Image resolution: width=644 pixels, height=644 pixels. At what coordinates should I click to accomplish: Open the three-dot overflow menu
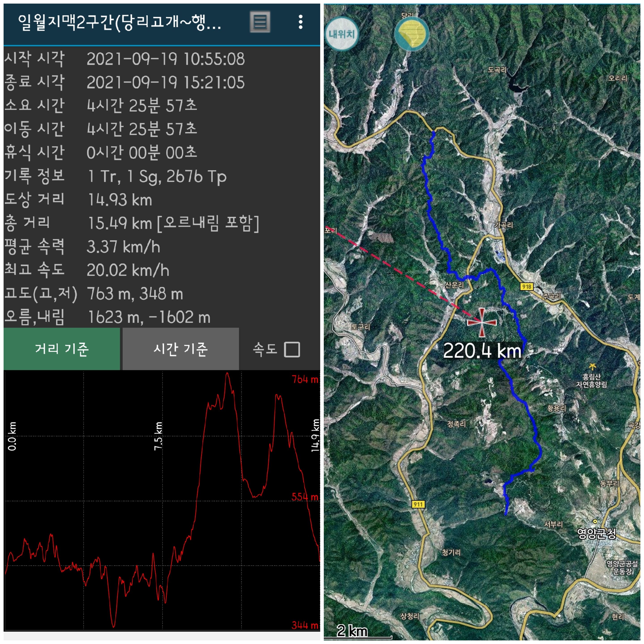(x=300, y=22)
